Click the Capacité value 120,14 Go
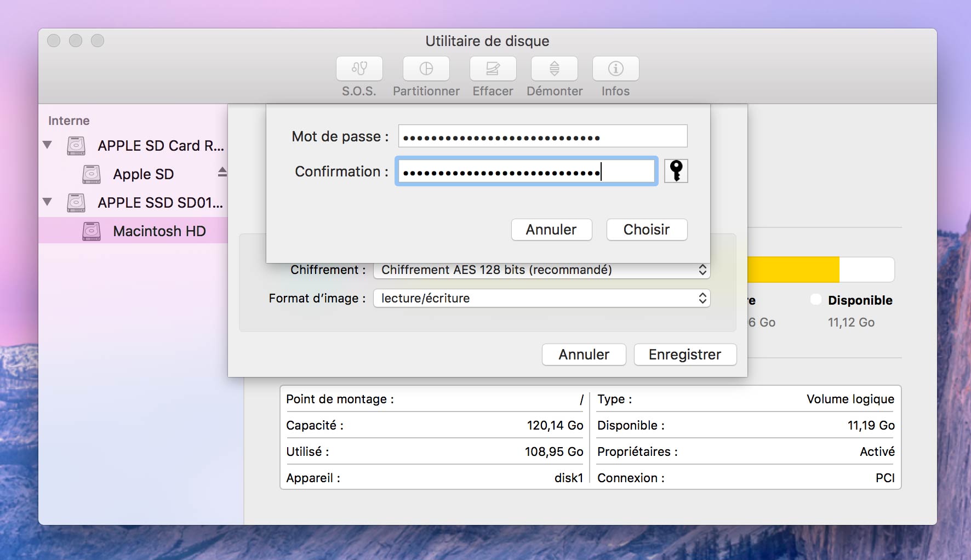 555,425
